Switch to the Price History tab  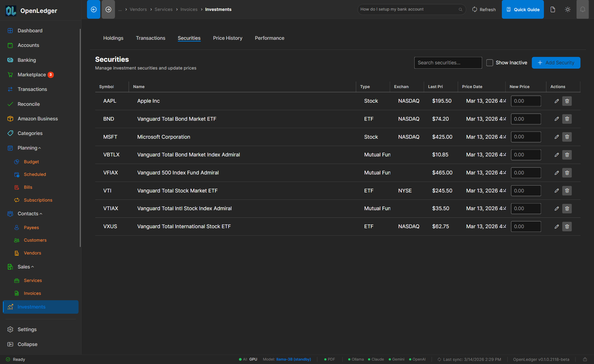coord(227,38)
